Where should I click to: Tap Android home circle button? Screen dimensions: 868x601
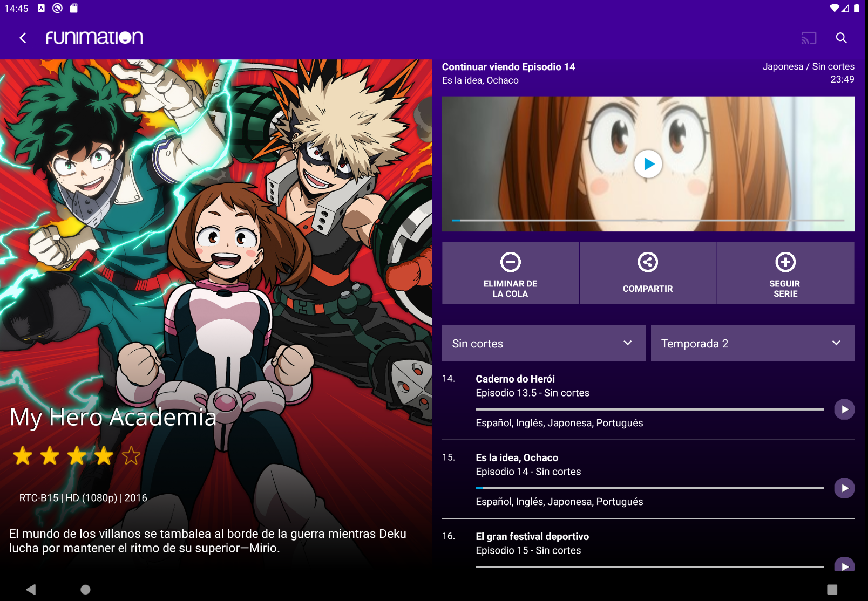tap(85, 589)
